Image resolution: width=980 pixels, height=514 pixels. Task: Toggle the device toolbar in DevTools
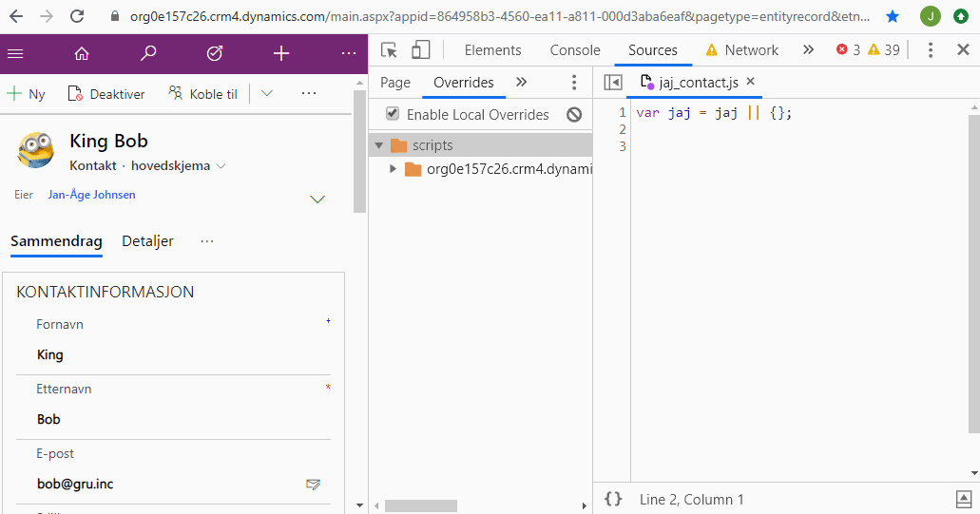pos(421,50)
